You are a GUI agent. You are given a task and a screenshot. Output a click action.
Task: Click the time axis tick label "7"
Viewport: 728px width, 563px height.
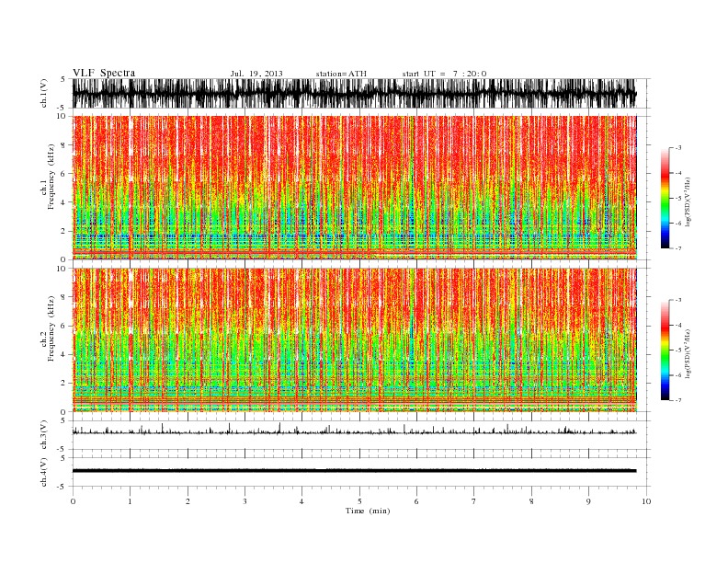point(474,501)
